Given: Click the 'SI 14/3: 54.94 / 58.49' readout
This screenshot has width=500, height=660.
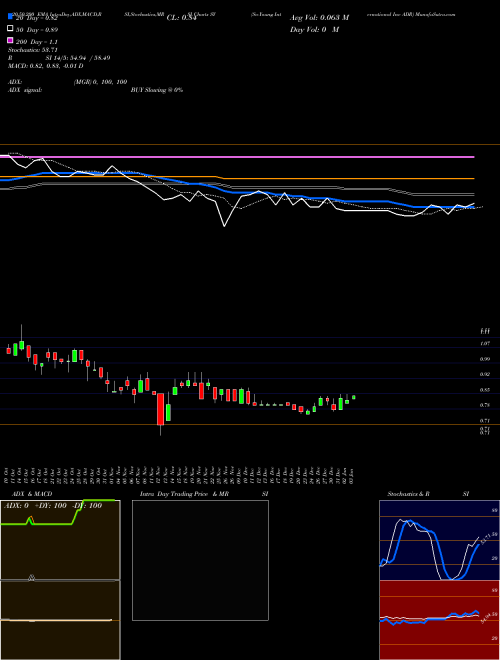Looking at the screenshot, I should tap(78, 58).
